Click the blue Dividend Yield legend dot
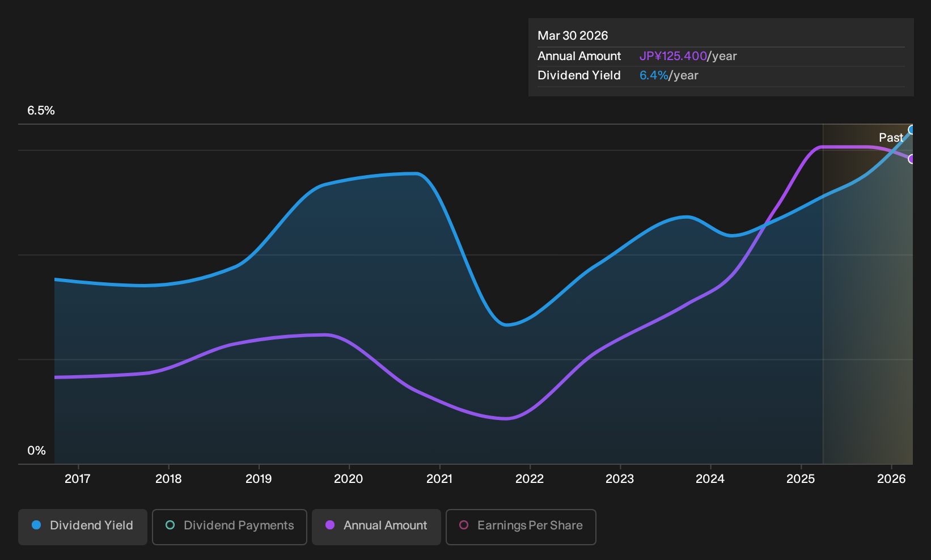 click(x=36, y=525)
